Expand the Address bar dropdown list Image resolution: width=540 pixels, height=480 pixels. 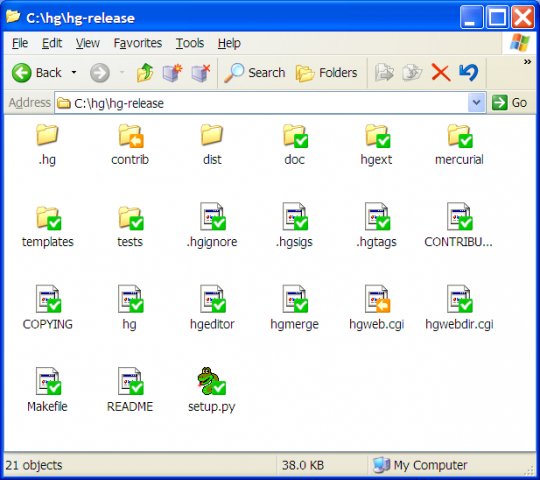tap(476, 103)
